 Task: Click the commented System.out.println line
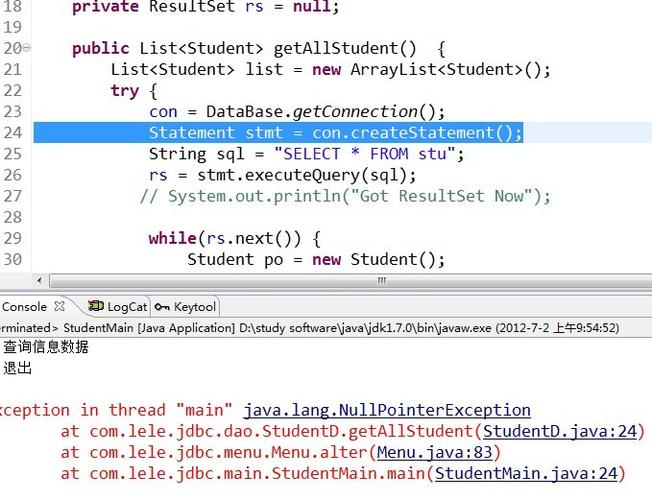pyautogui.click(x=345, y=196)
